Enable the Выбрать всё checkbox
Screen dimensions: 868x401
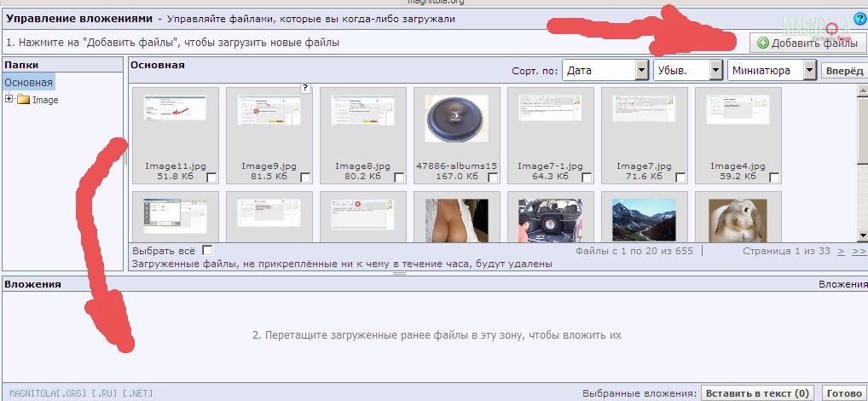(206, 251)
